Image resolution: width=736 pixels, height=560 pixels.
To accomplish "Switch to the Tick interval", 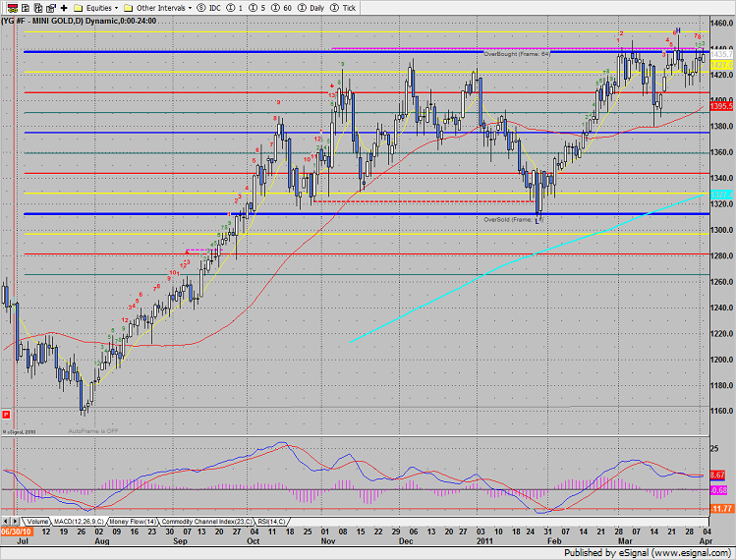I will point(343,8).
